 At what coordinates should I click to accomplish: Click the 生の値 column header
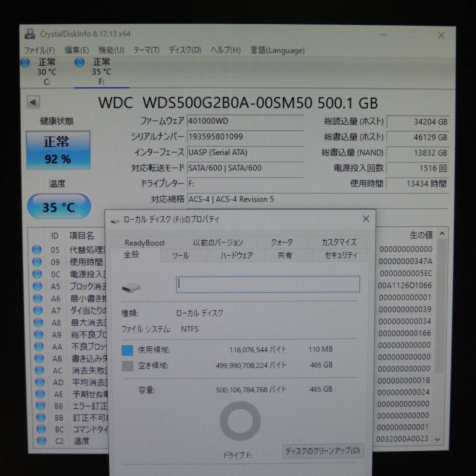click(x=421, y=235)
